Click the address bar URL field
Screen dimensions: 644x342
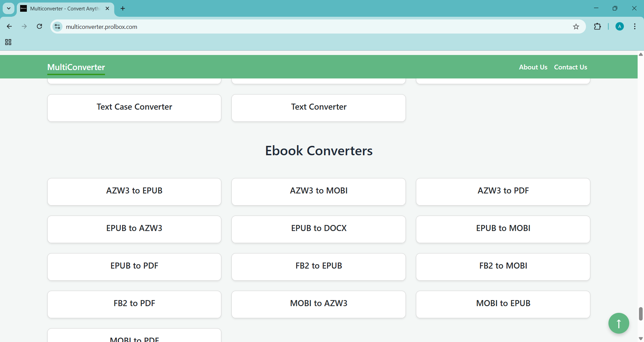(302, 27)
